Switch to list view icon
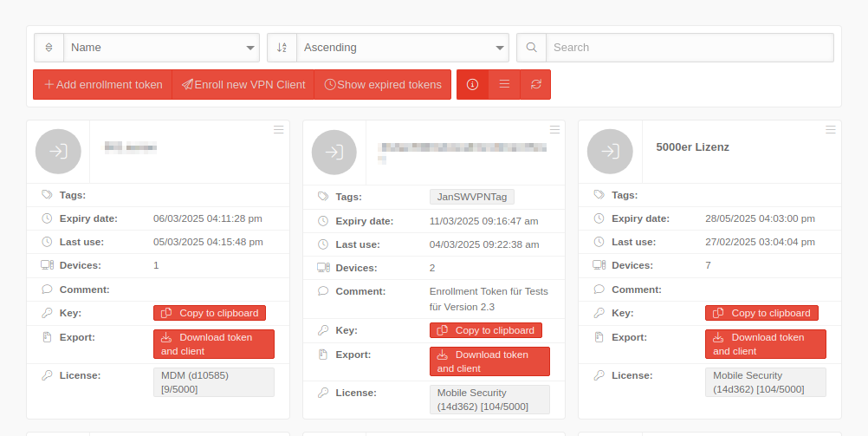Image resolution: width=868 pixels, height=436 pixels. pos(504,85)
